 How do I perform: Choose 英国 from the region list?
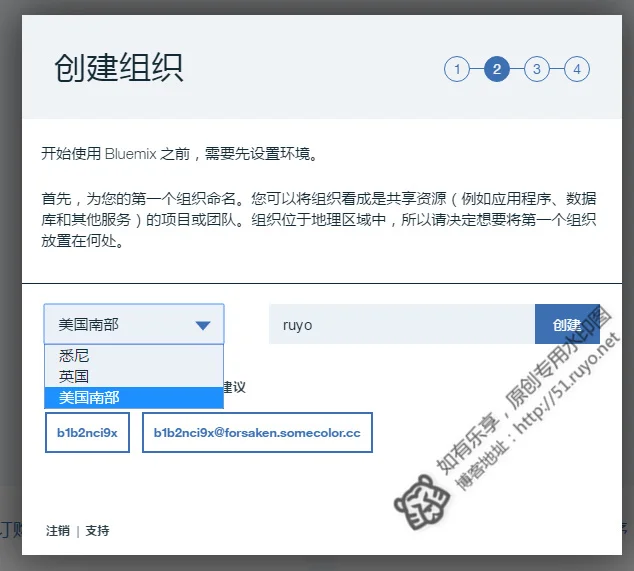click(x=134, y=376)
